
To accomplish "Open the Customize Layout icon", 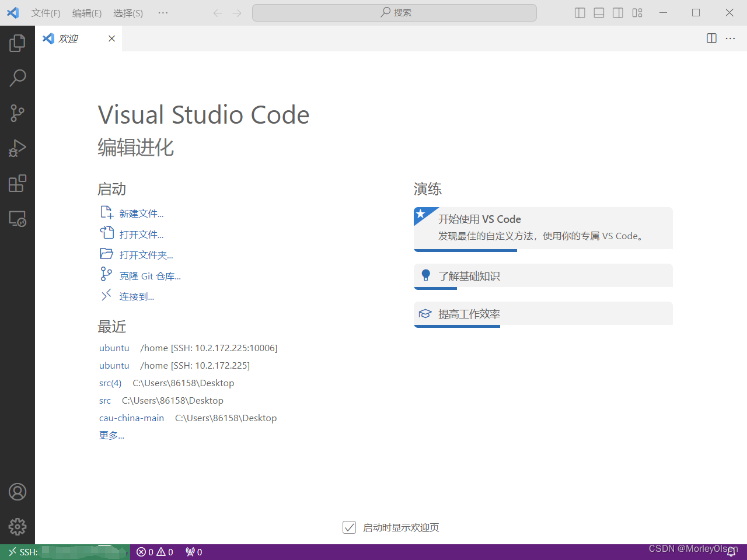I will pos(637,13).
